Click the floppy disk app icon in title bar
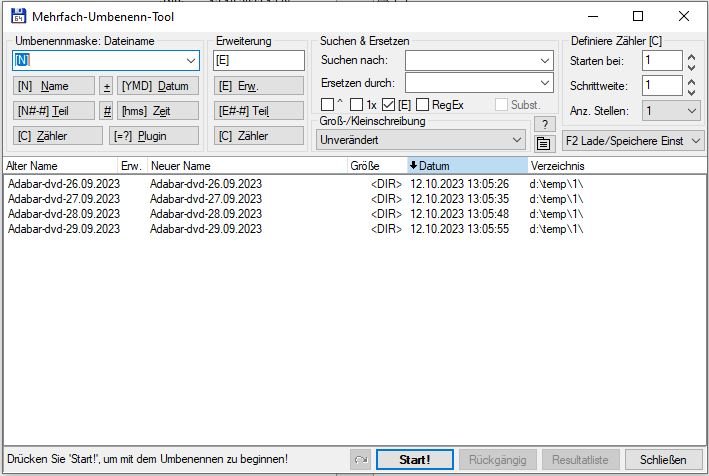Image resolution: width=709 pixels, height=476 pixels. tap(19, 16)
